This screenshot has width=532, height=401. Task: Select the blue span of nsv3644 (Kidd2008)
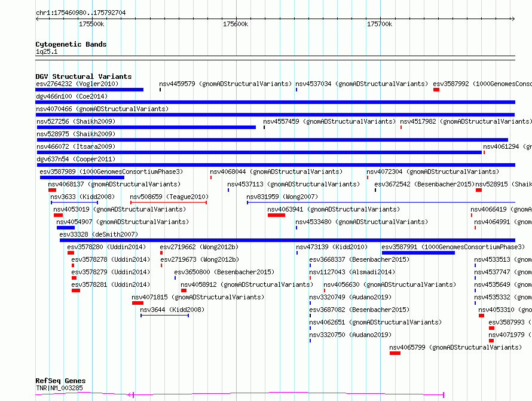coord(164,316)
